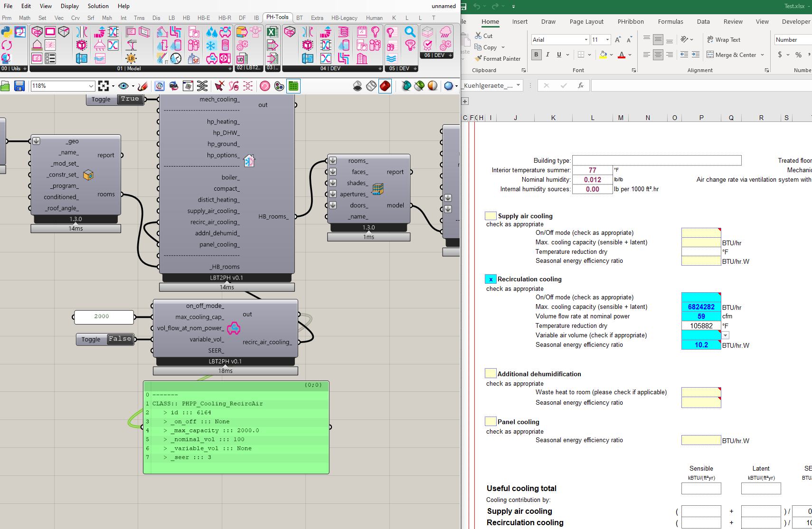This screenshot has height=529, width=812.
Task: Switch to the PHribbon tab in Excel
Action: pos(630,22)
